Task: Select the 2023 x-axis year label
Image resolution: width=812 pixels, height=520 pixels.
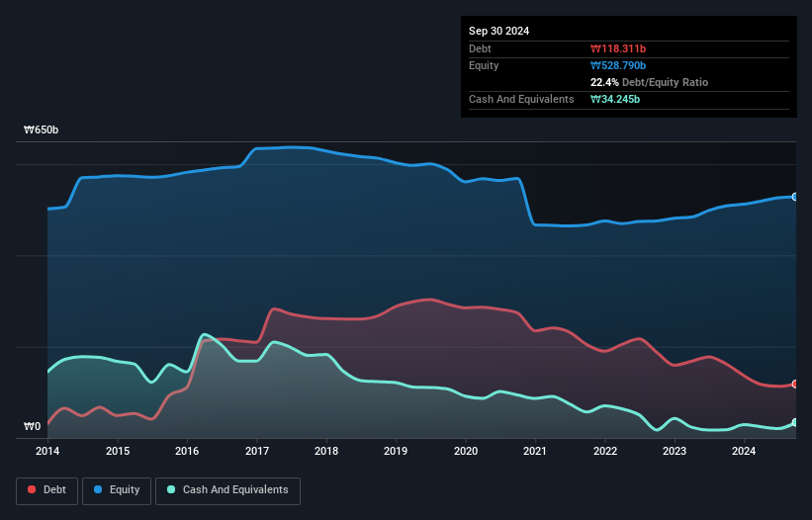Action: click(675, 452)
